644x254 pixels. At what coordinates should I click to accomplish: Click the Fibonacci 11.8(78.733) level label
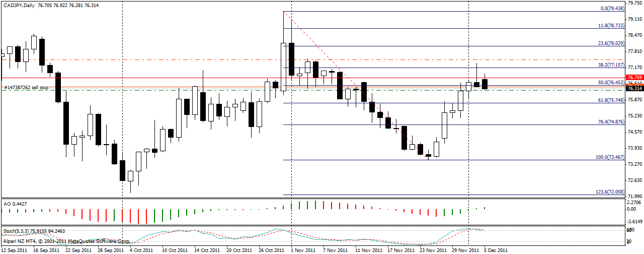point(612,25)
